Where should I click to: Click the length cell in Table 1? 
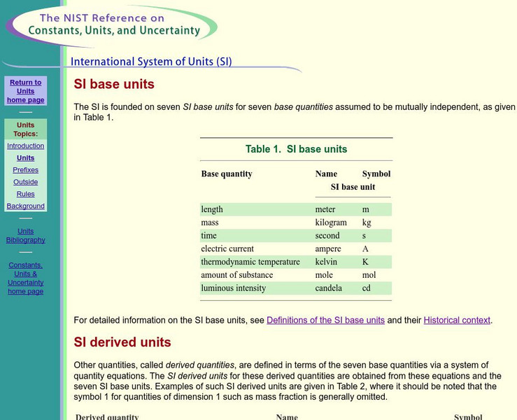(212, 209)
